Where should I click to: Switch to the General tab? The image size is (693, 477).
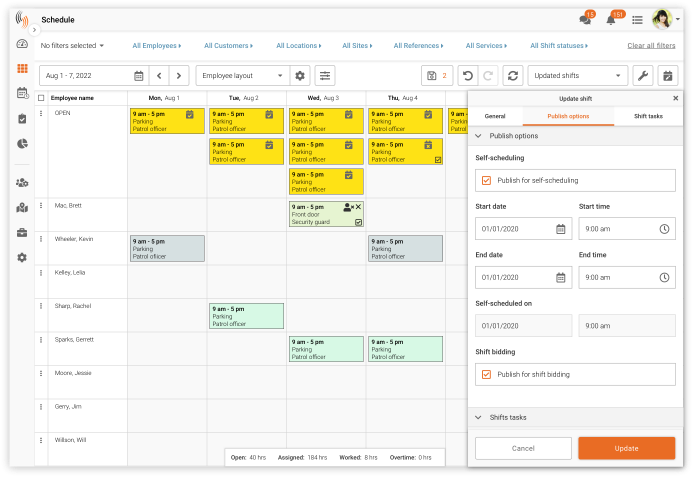tap(495, 116)
